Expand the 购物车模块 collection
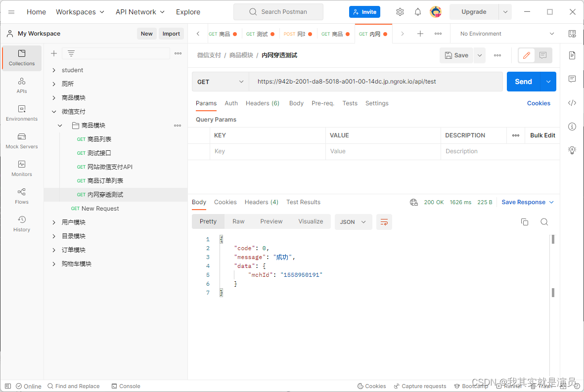The height and width of the screenshot is (392, 584). pyautogui.click(x=54, y=264)
